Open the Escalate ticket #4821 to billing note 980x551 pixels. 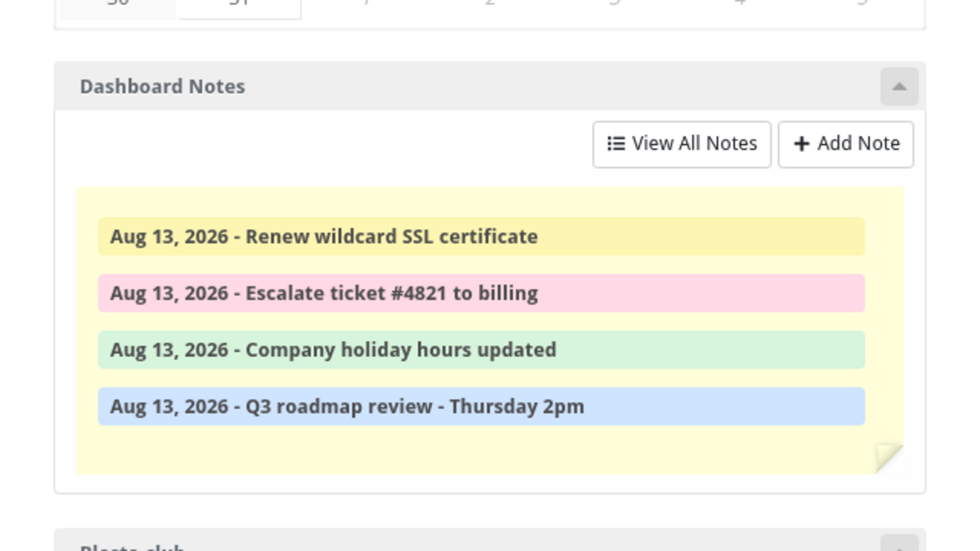[481, 293]
